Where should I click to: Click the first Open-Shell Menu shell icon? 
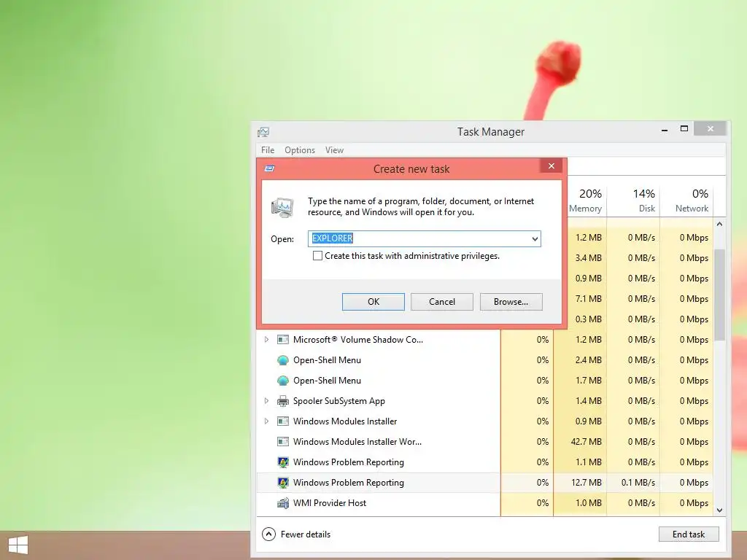click(x=283, y=360)
